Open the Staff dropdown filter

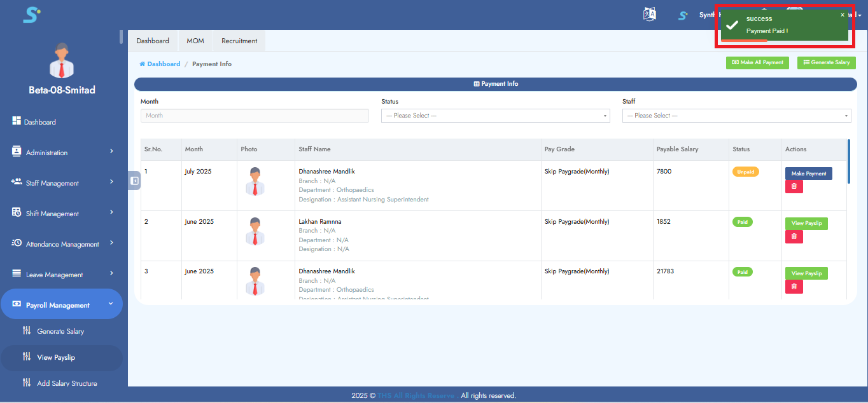736,116
